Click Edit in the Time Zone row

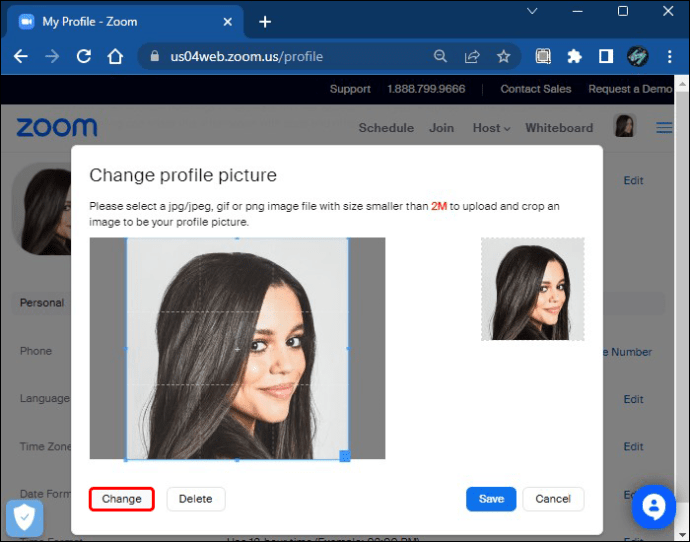[633, 447]
